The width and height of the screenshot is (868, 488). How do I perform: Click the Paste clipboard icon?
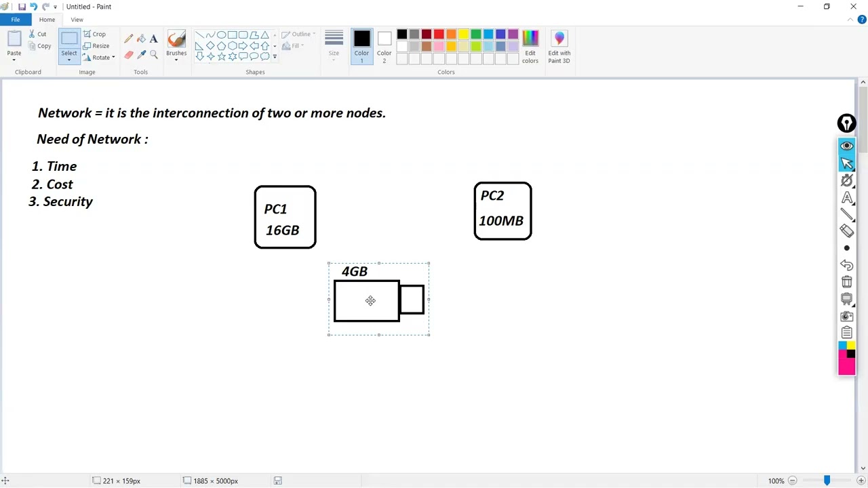pos(14,40)
